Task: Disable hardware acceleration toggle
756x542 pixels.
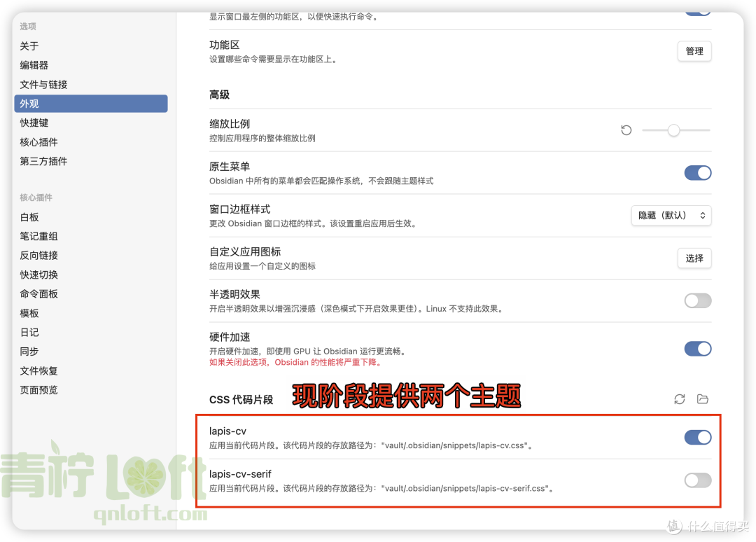Action: [698, 349]
